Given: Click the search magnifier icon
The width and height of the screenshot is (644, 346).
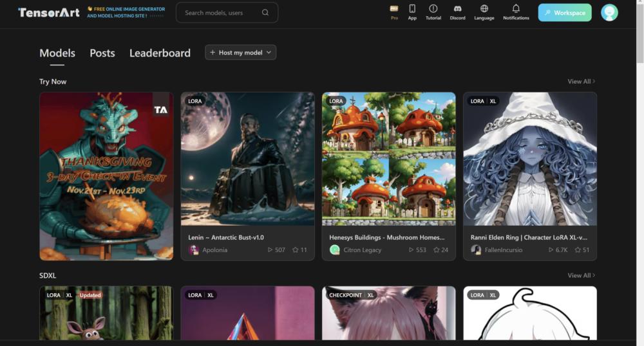Looking at the screenshot, I should [x=265, y=13].
